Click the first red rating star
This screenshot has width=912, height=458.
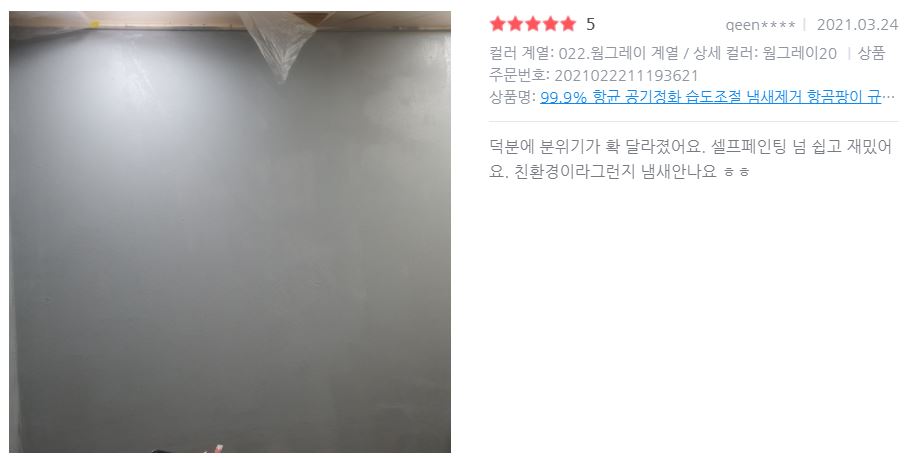[498, 24]
